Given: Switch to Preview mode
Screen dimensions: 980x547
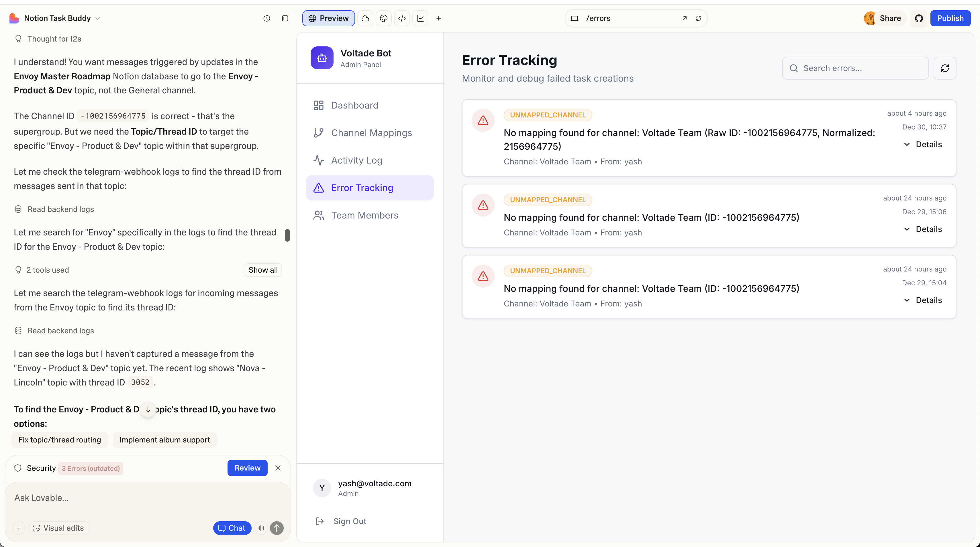Looking at the screenshot, I should coord(328,18).
